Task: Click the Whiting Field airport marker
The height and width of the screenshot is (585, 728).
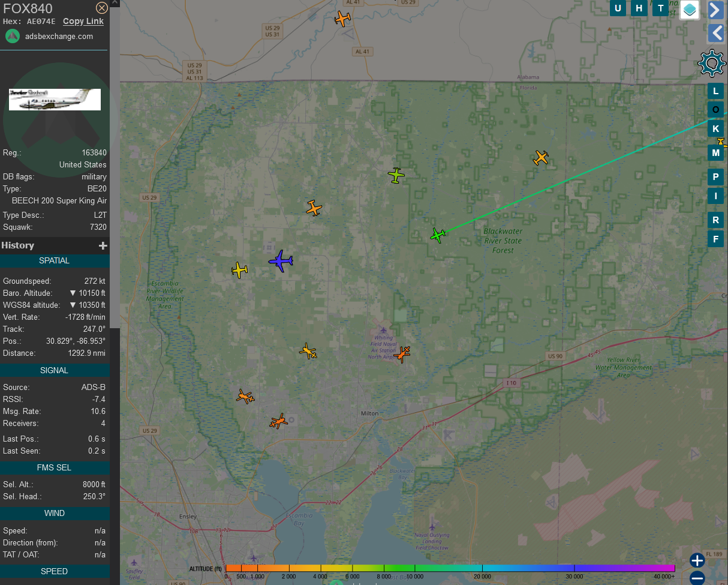Action: click(x=383, y=331)
